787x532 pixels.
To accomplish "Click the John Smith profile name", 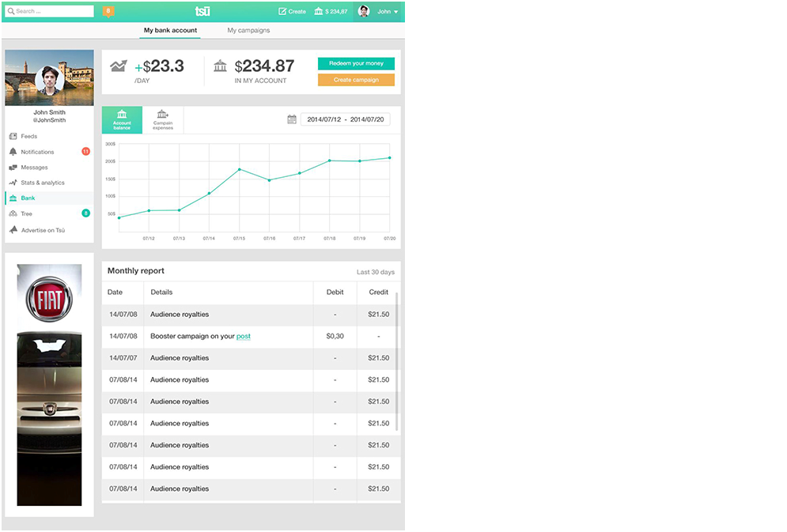I will tap(49, 112).
